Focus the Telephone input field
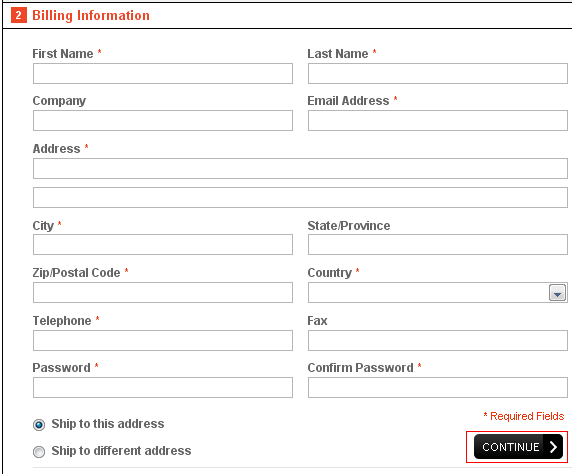This screenshot has height=474, width=572. tap(163, 340)
